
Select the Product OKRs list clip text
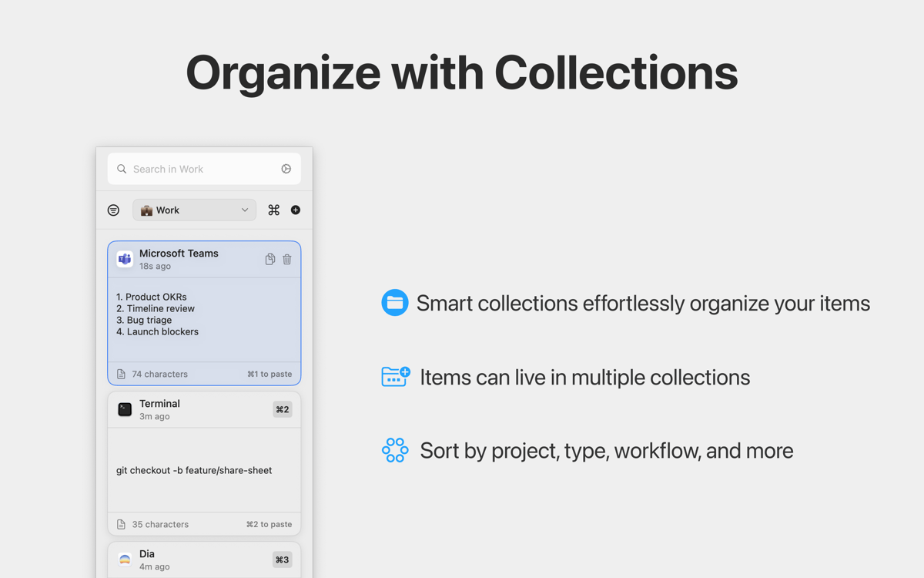tap(158, 314)
